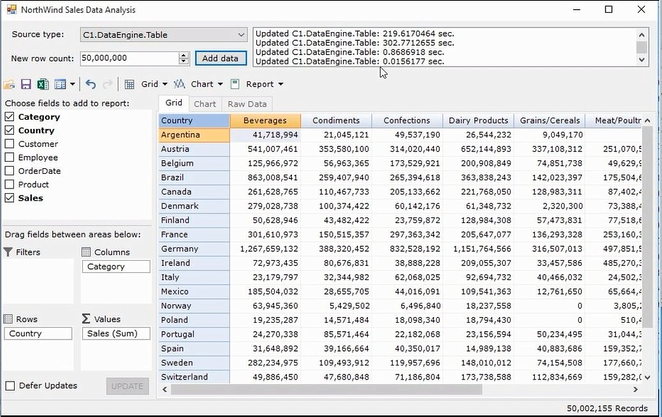This screenshot has width=662, height=417.
Task: Expand the Report toolbar dropdown arrow
Action: tap(281, 84)
